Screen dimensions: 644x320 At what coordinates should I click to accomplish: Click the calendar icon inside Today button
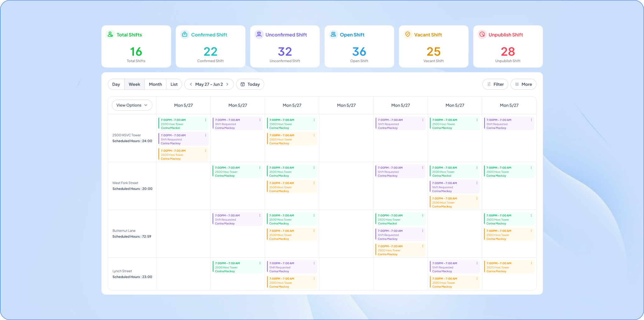click(243, 84)
